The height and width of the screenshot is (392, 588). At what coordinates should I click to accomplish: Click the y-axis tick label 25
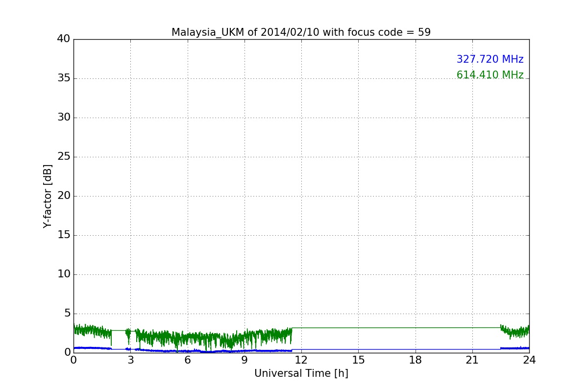click(x=64, y=157)
